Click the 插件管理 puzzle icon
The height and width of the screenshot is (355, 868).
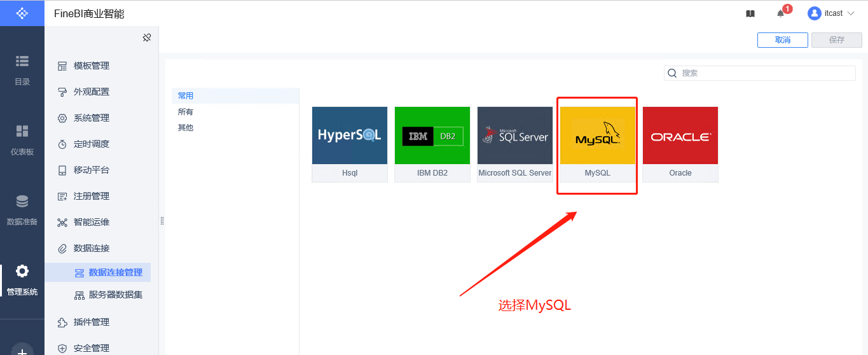click(62, 322)
